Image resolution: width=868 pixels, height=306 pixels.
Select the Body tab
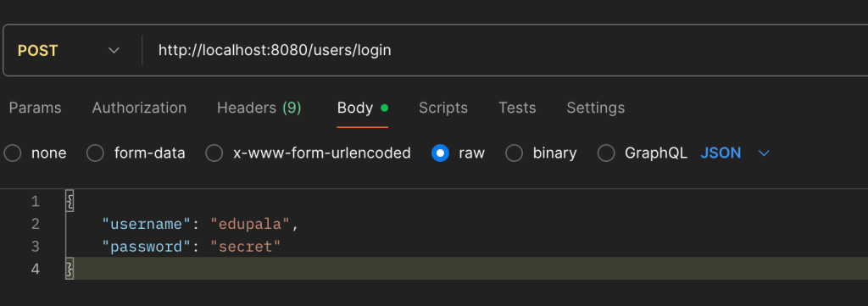(x=363, y=108)
